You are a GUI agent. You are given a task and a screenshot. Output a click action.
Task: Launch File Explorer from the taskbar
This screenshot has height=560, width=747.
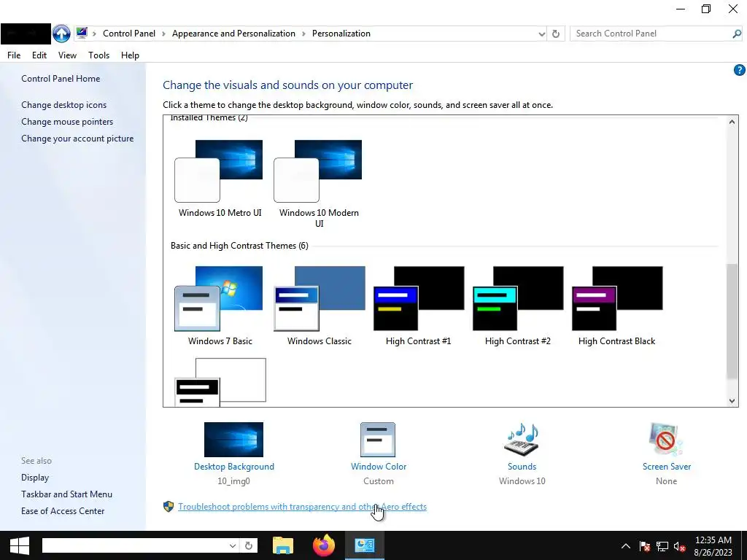pyautogui.click(x=282, y=545)
